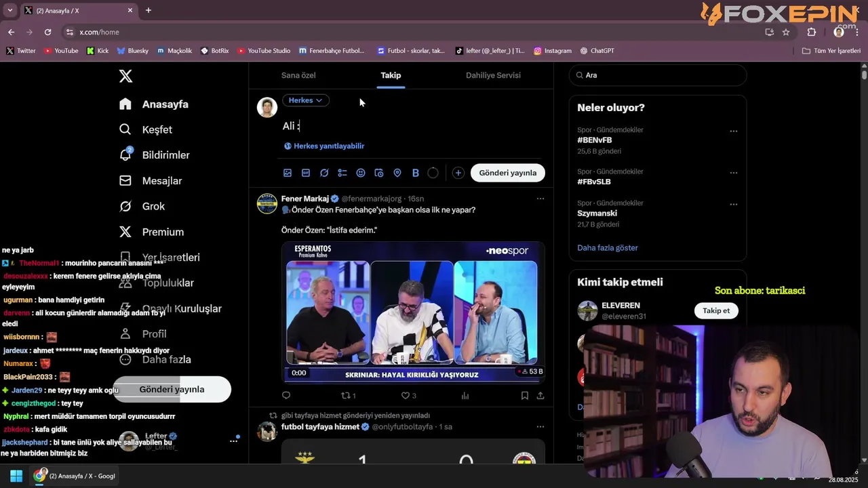
Task: Open Grok from sidebar
Action: click(x=142, y=206)
